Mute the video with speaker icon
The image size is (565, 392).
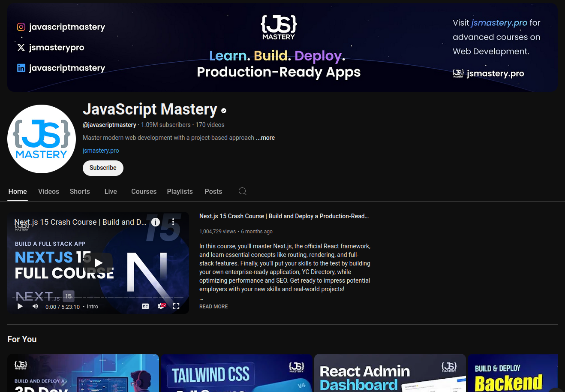click(35, 306)
